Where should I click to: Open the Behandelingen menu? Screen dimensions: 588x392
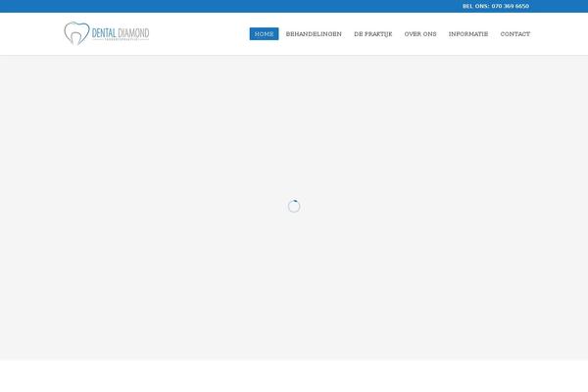(314, 33)
